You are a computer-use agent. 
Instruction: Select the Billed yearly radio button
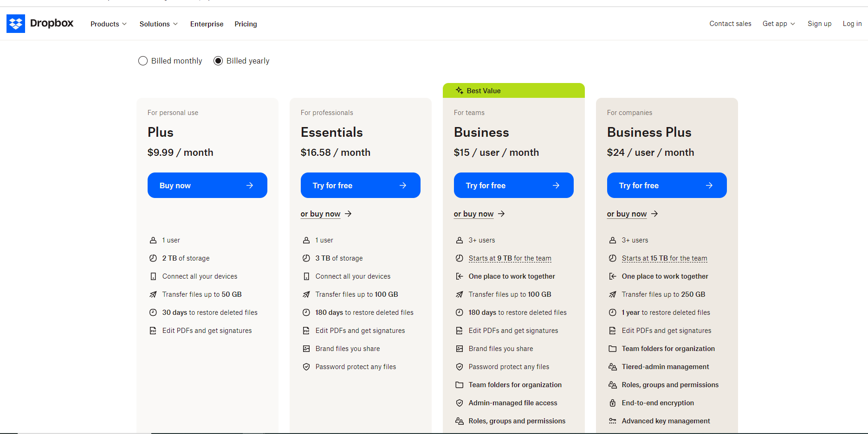[x=218, y=61]
